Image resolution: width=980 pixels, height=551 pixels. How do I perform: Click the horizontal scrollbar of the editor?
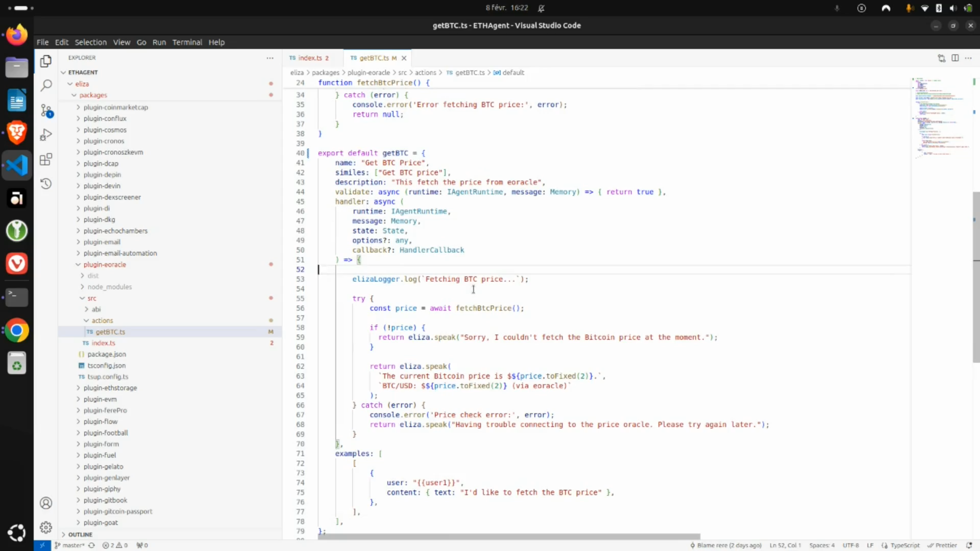(x=509, y=537)
